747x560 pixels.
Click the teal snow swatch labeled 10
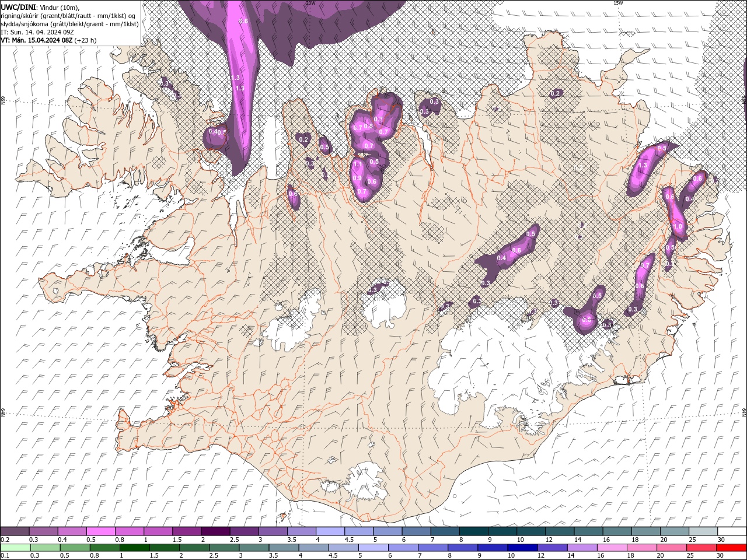point(530,531)
